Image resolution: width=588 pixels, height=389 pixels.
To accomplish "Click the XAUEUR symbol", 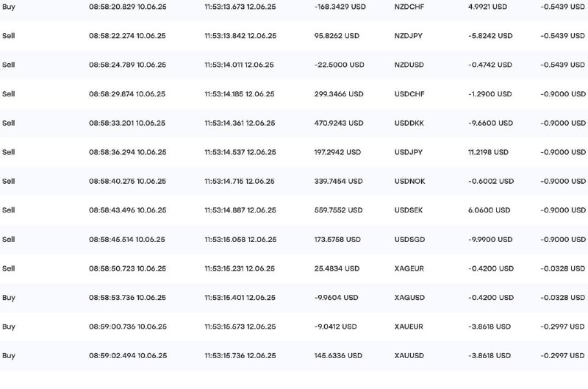I will click(409, 326).
